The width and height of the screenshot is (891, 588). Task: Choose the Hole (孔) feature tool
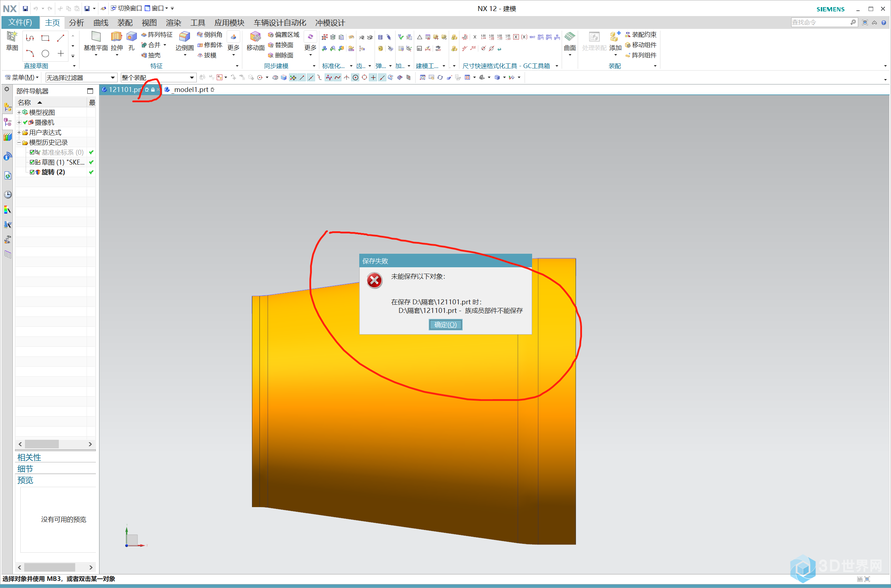(131, 41)
